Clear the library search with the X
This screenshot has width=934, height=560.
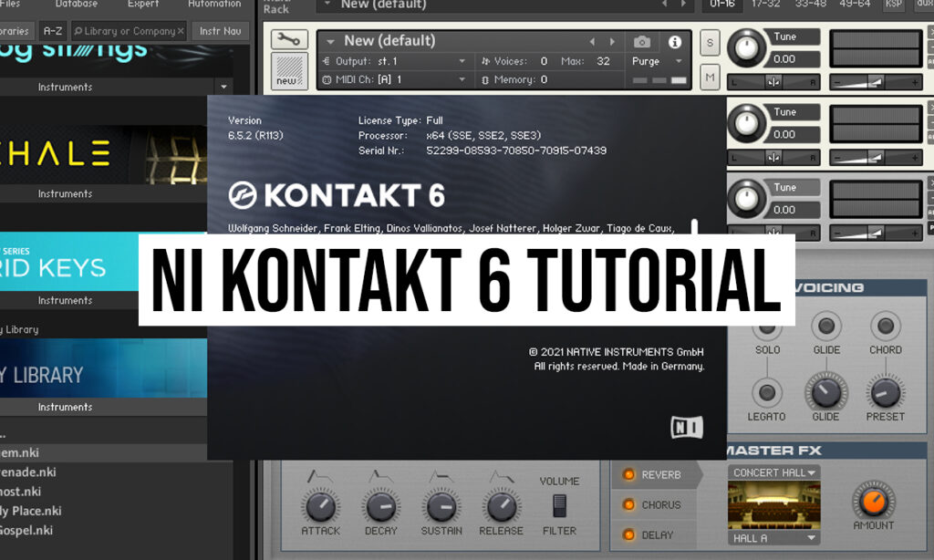pos(181,31)
